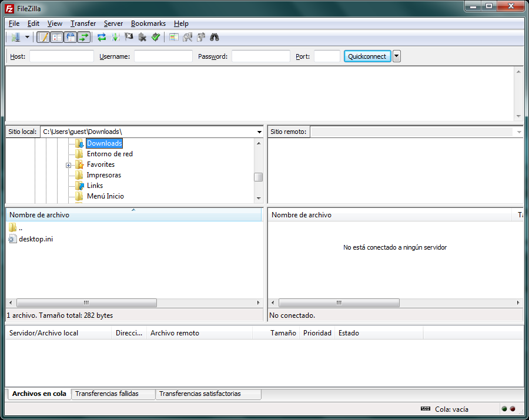
Task: Open the directory listing filters icon
Action: click(174, 38)
